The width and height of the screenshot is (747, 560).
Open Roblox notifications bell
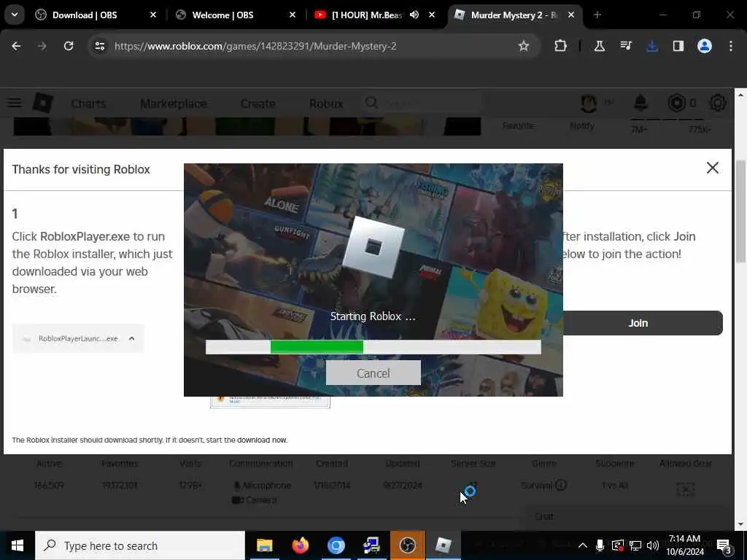[x=640, y=103]
